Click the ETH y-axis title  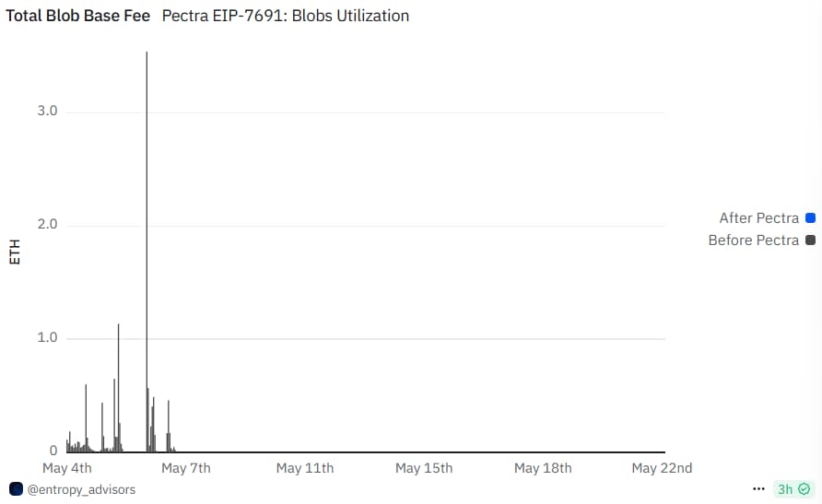point(14,252)
